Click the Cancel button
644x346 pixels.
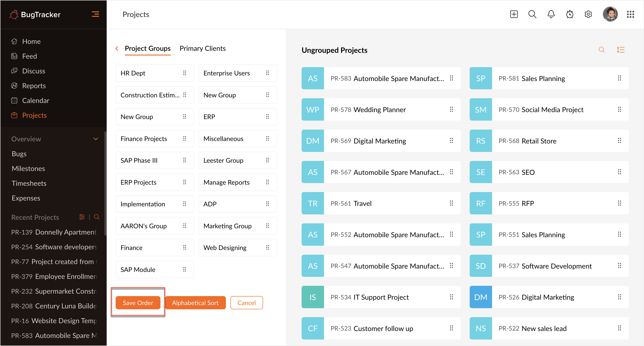point(246,303)
